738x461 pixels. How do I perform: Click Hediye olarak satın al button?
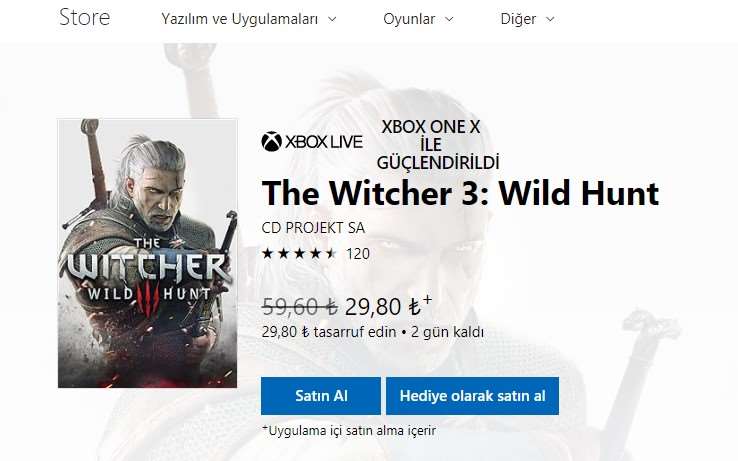coord(473,396)
